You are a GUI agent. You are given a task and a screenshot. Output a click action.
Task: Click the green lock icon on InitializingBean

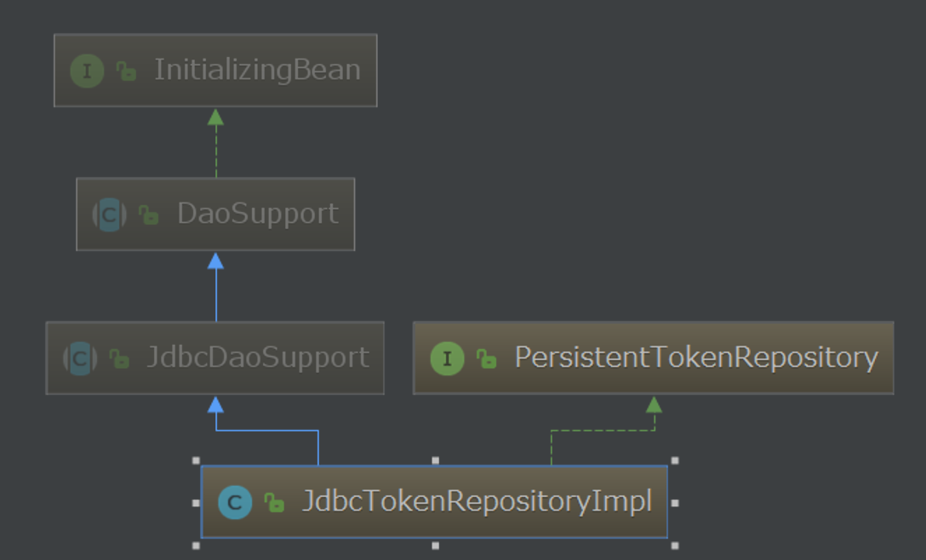click(126, 71)
